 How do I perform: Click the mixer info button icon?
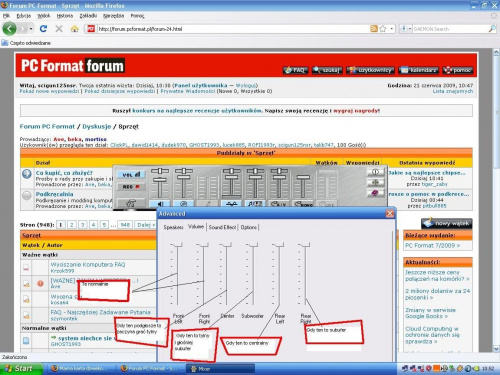(375, 172)
